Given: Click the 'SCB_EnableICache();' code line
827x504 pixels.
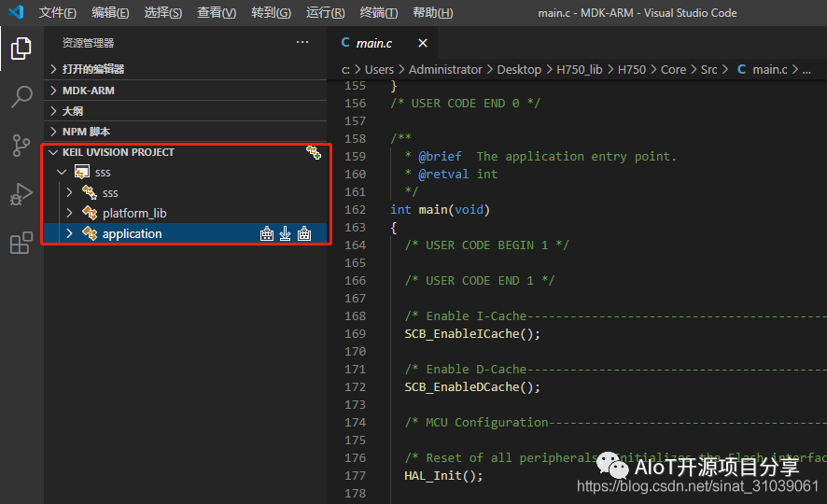Looking at the screenshot, I should pyautogui.click(x=472, y=334).
